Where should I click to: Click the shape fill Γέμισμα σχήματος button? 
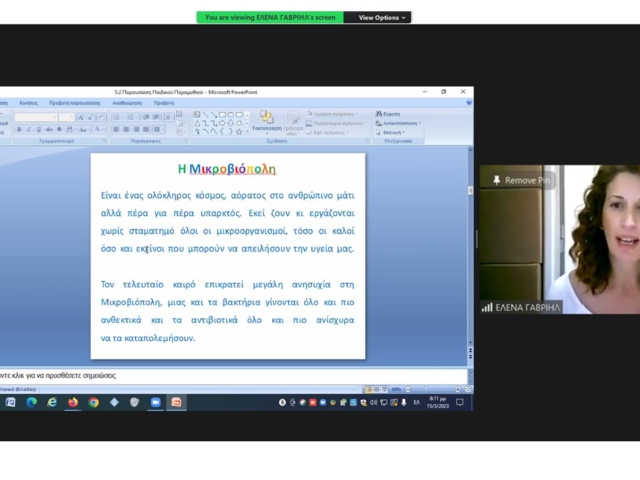(x=332, y=114)
